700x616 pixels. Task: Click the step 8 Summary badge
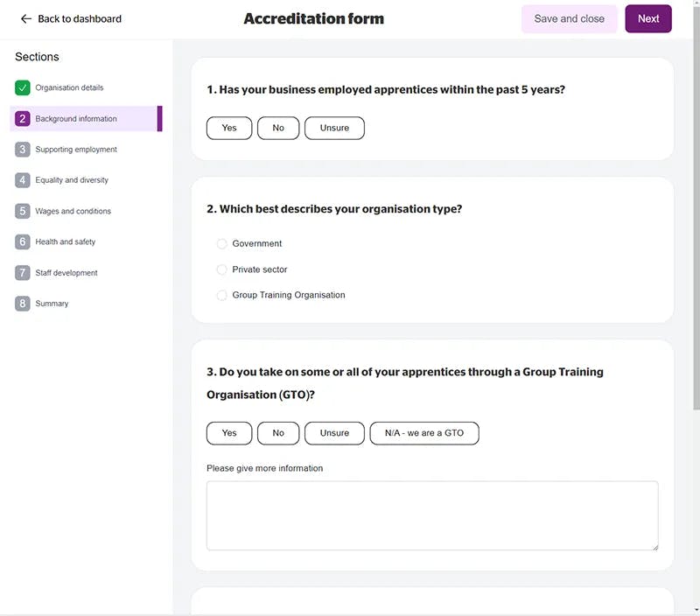23,304
